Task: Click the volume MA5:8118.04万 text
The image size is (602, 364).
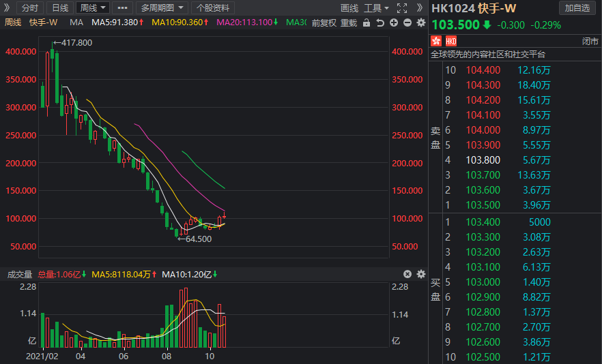Action: point(124,274)
